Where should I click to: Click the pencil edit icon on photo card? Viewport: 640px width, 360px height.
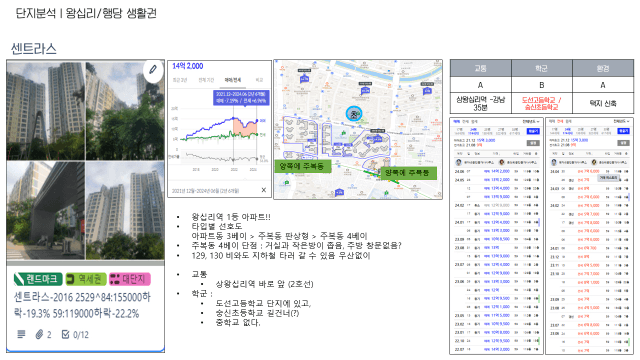coord(153,70)
